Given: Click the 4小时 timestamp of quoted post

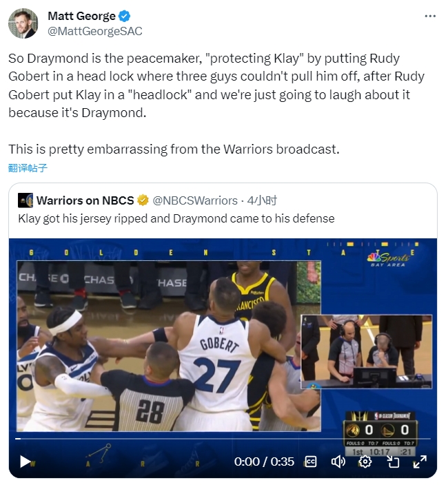Looking at the screenshot, I should (262, 200).
